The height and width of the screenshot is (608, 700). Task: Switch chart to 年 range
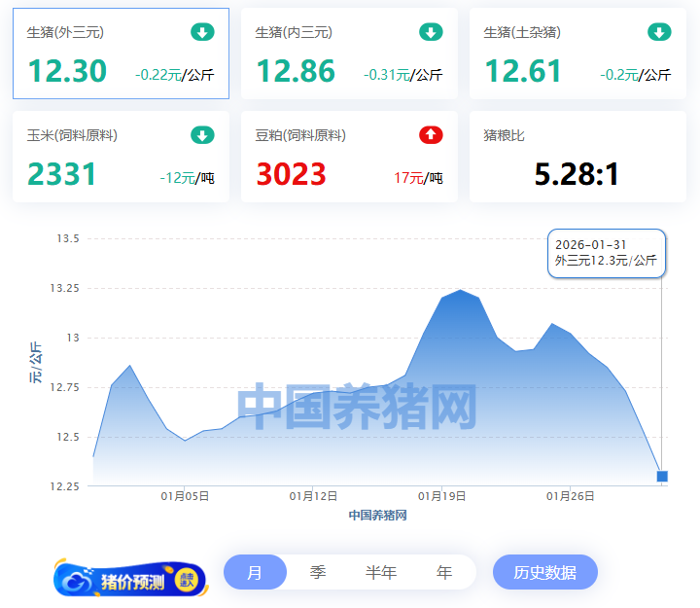pyautogui.click(x=444, y=572)
